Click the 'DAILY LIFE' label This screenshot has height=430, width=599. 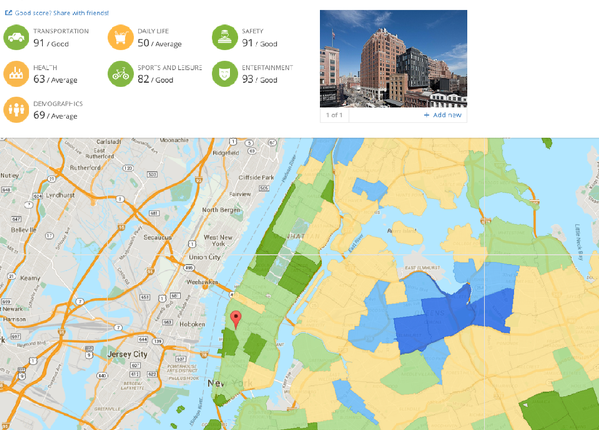(153, 31)
